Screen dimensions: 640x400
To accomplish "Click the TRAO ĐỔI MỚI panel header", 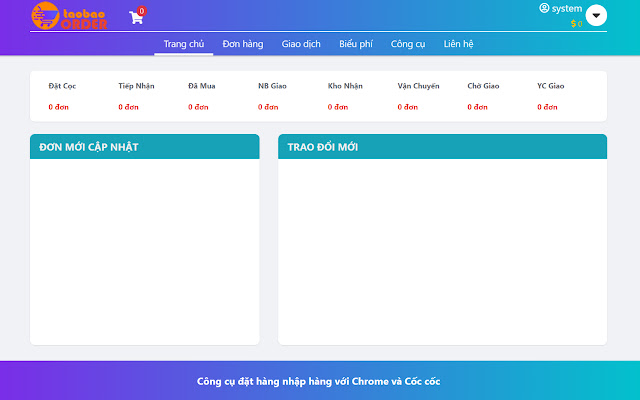I will (x=442, y=147).
